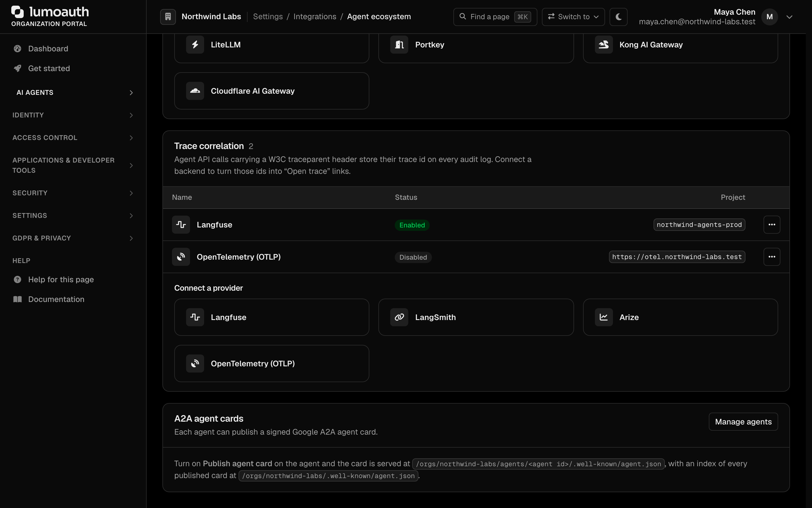Expand the GDPR & Privacy section
This screenshot has height=508, width=812.
73,238
